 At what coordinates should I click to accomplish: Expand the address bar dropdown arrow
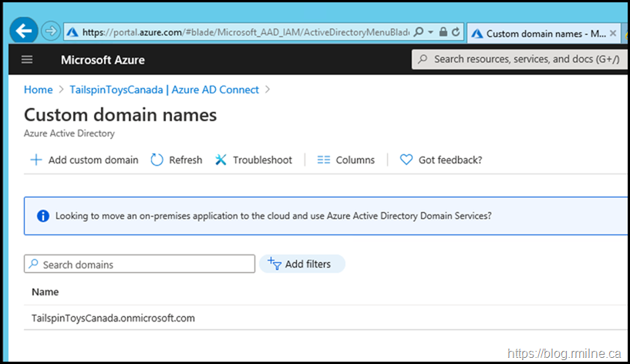pyautogui.click(x=431, y=33)
